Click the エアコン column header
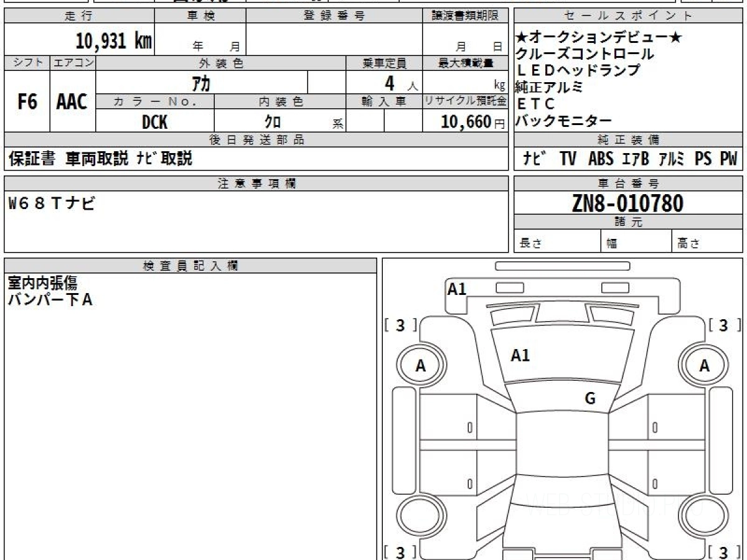 click(x=73, y=63)
